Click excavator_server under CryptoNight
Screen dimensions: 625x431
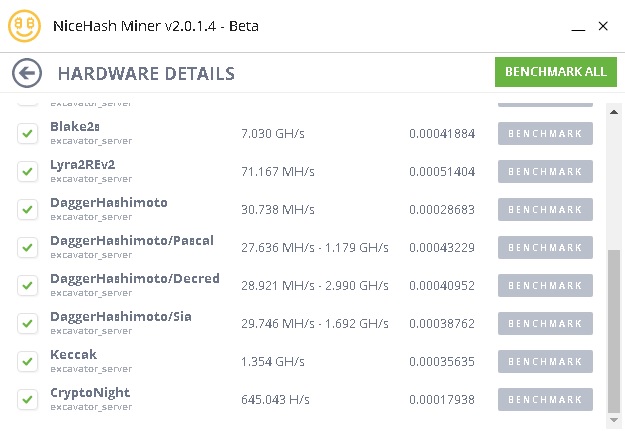91,407
